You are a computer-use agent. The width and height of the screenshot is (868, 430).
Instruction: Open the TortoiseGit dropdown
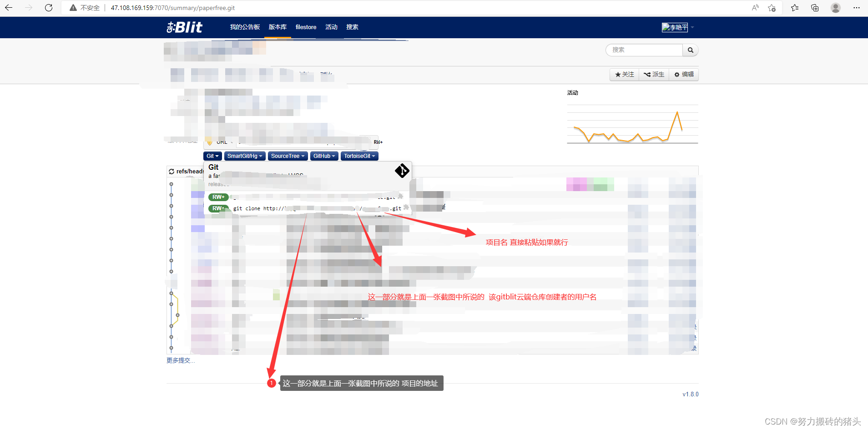pyautogui.click(x=360, y=156)
